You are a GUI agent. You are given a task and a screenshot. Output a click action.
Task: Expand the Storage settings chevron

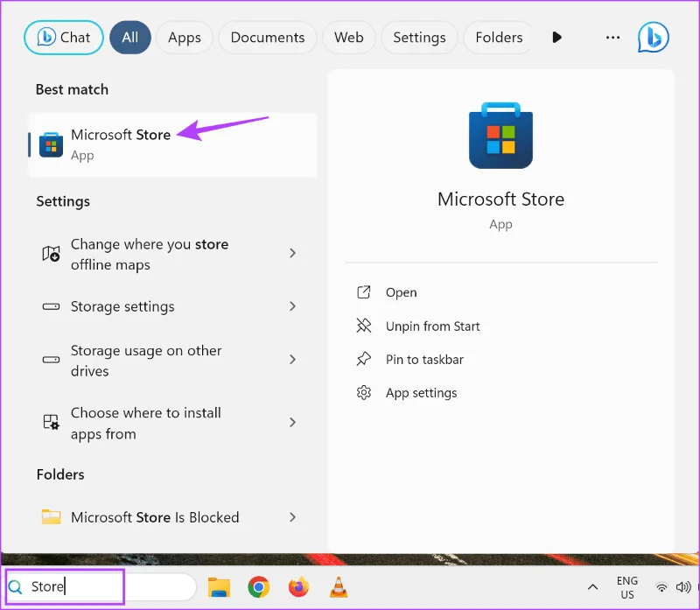(x=292, y=306)
